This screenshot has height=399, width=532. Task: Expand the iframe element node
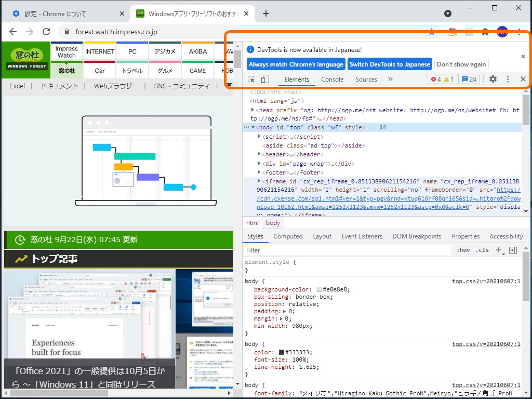click(x=259, y=181)
